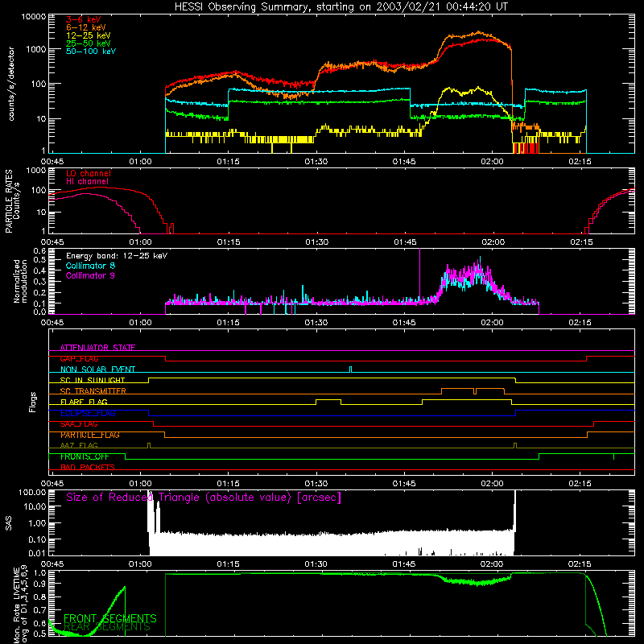Select the Collimator 9 legend entry
Image resolution: width=644 pixels, height=644 pixels.
(x=90, y=275)
